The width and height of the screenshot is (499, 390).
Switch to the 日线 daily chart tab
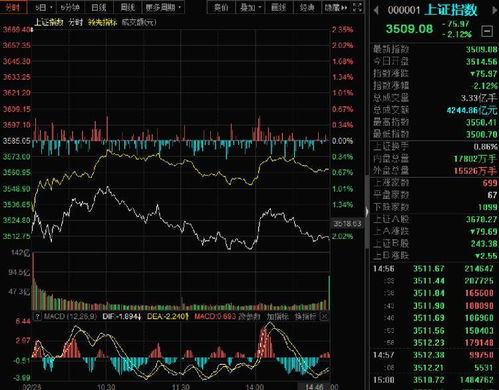[99, 7]
